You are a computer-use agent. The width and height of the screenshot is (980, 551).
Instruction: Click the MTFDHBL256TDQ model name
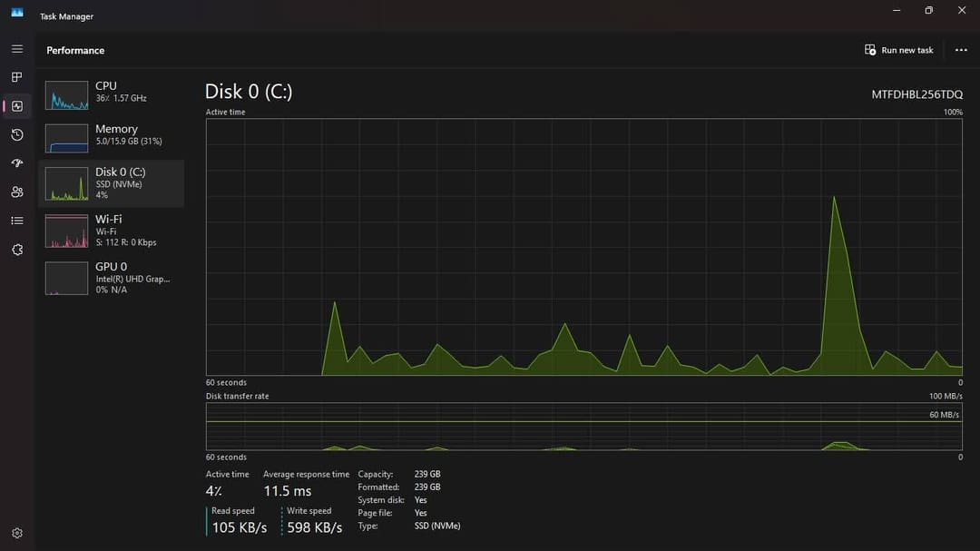(x=916, y=94)
